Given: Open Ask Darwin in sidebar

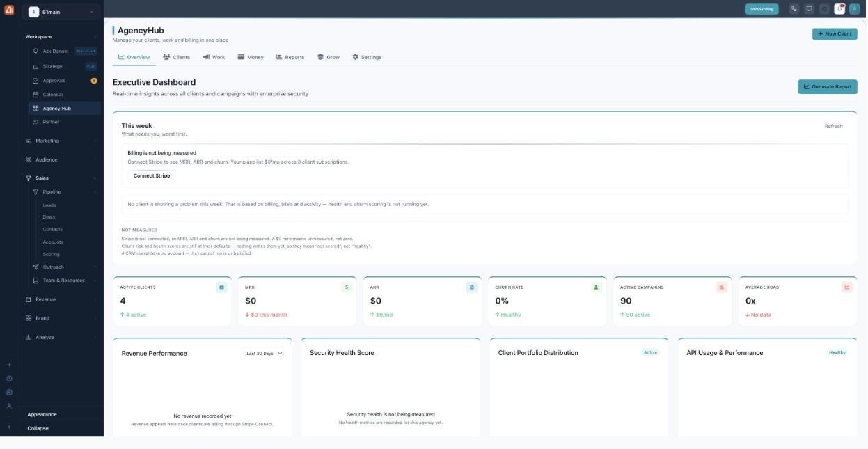Looking at the screenshot, I should 64,51.
